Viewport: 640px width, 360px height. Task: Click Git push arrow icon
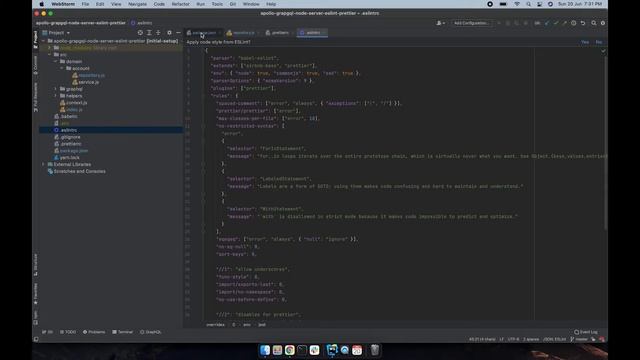click(564, 23)
